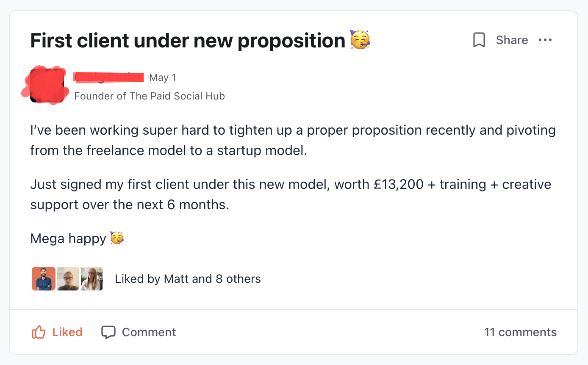Select the liker avatar wearing glasses
Screen dimensions: 588x365
coord(68,279)
